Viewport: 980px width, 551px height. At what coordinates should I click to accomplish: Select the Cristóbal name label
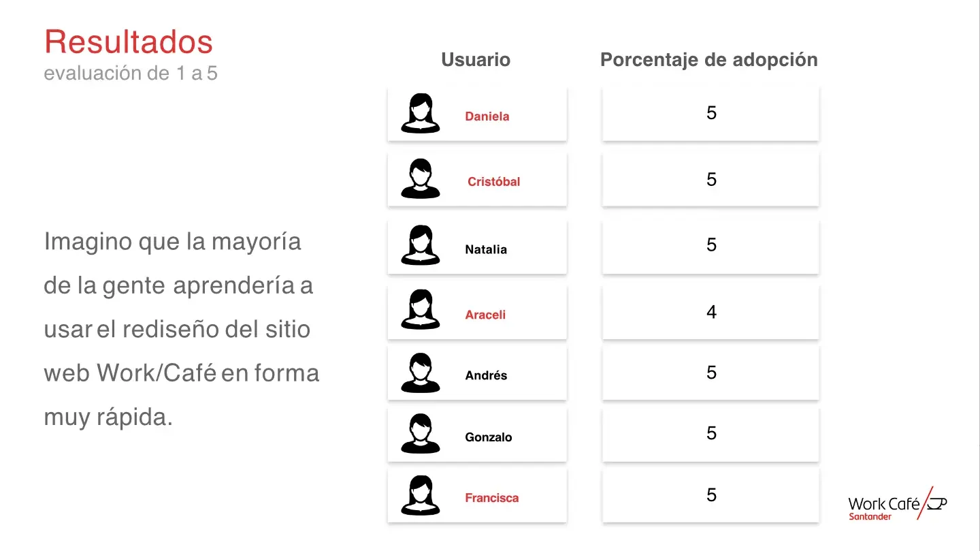[493, 182]
